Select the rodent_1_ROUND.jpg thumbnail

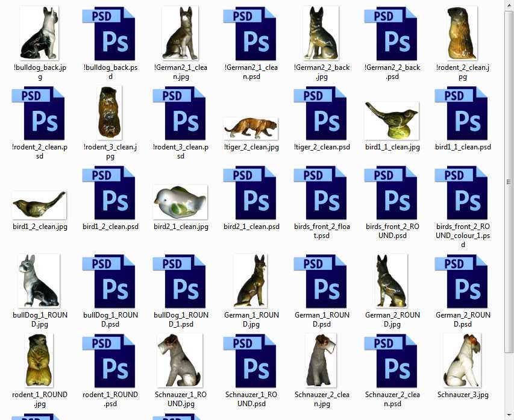click(x=39, y=360)
